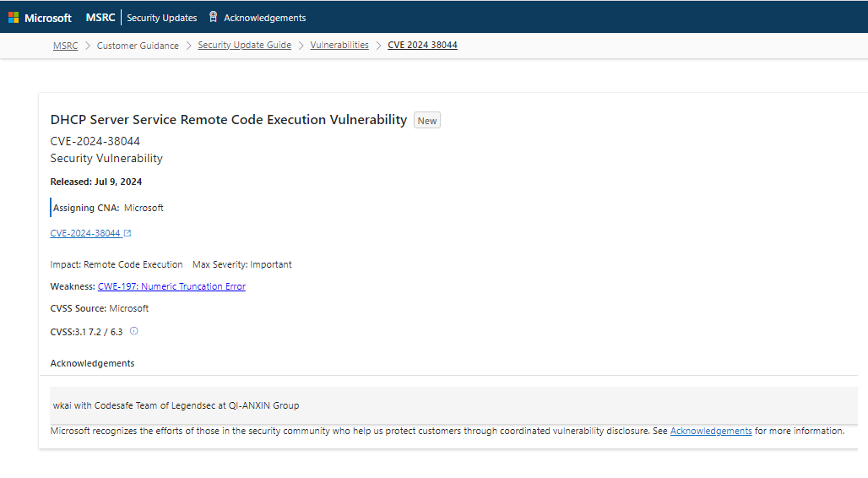Open CWE-197: Numeric Truncation Error link
868x478 pixels.
tap(171, 286)
